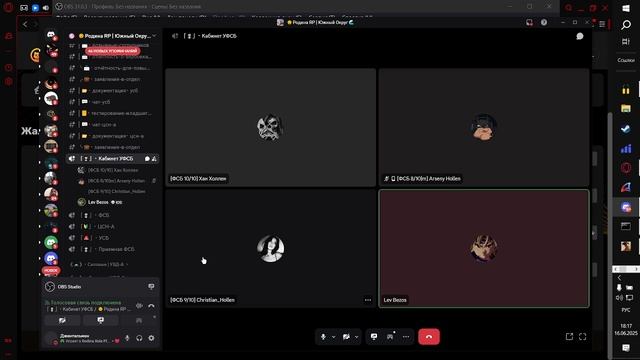
Task: Open camera options arrow in call bar
Action: 356,337
